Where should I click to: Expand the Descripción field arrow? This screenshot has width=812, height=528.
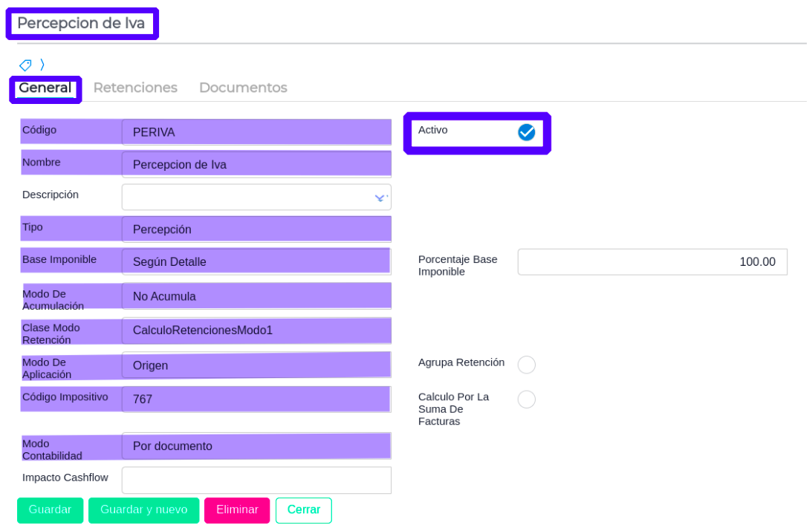click(x=380, y=198)
